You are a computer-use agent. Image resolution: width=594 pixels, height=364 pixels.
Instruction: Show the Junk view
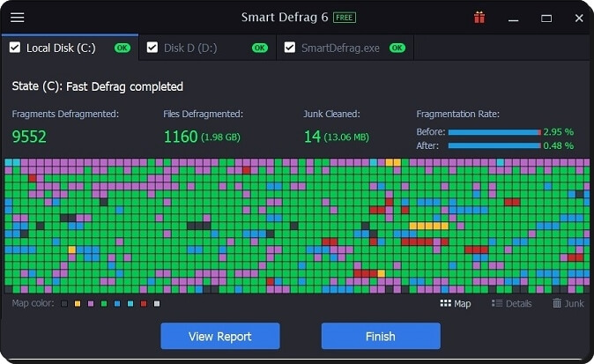click(x=568, y=303)
